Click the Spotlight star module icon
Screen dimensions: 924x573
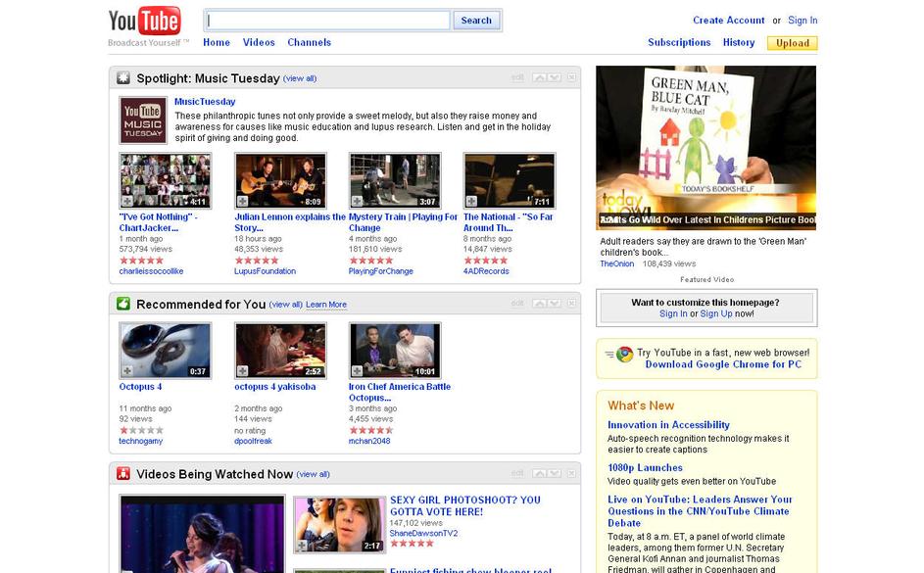(x=123, y=78)
